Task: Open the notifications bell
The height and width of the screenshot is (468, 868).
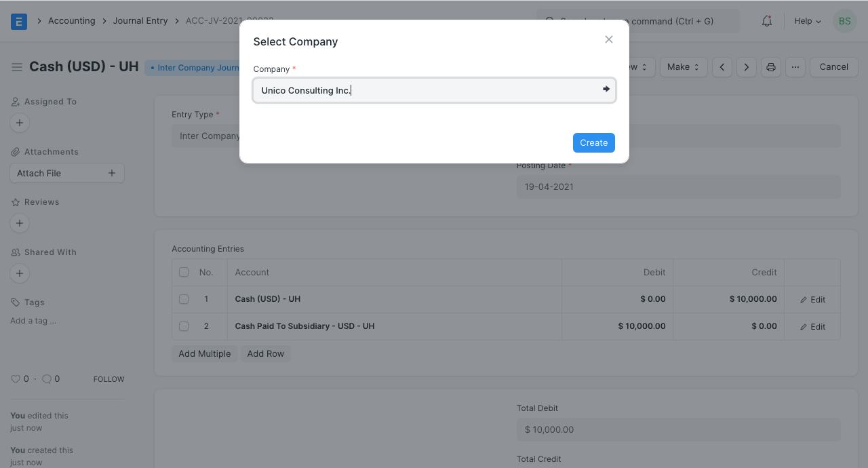Action: (767, 21)
